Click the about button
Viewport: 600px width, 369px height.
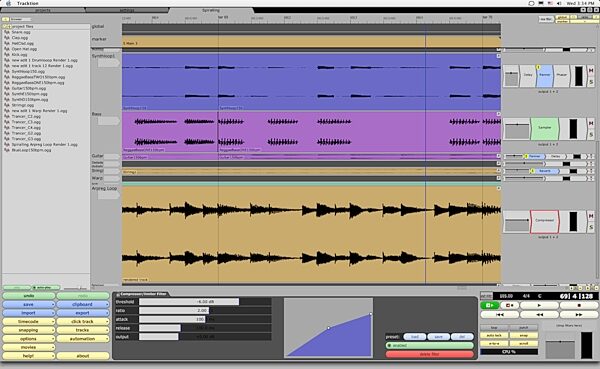pyautogui.click(x=83, y=356)
